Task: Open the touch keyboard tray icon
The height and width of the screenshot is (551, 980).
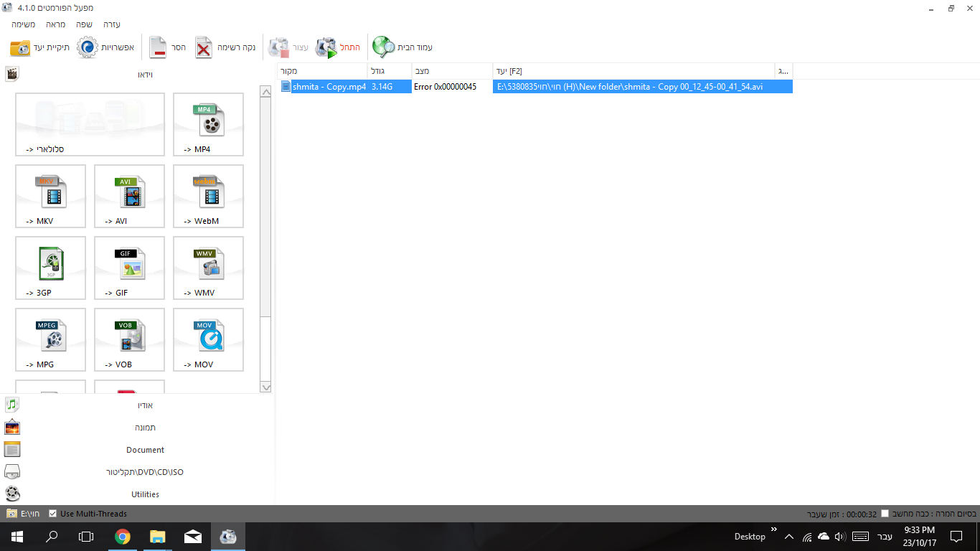Action: point(861,537)
